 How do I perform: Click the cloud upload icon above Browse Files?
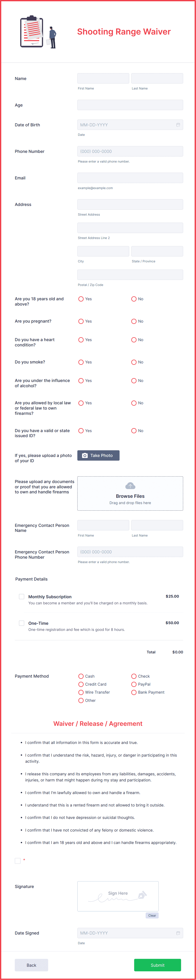pyautogui.click(x=130, y=485)
